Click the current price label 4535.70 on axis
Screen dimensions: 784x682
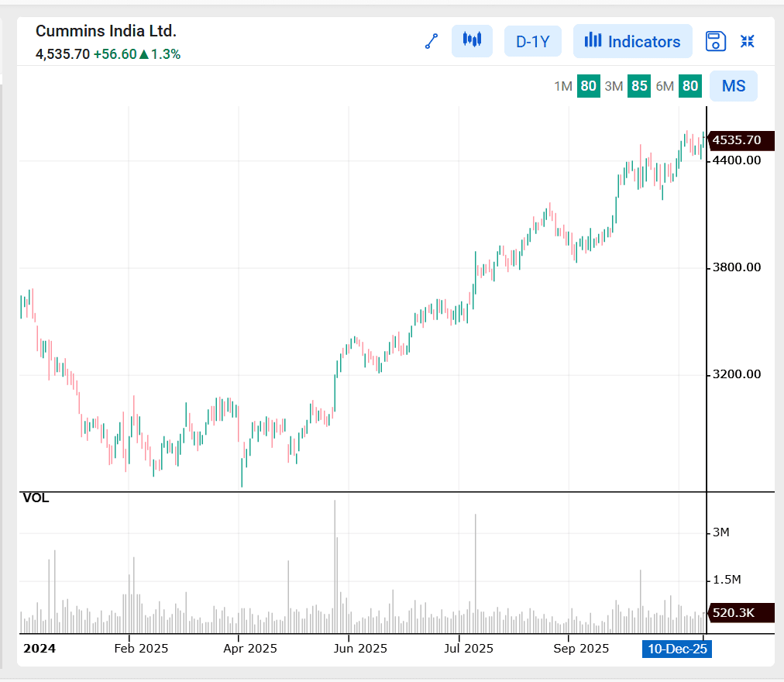(741, 140)
